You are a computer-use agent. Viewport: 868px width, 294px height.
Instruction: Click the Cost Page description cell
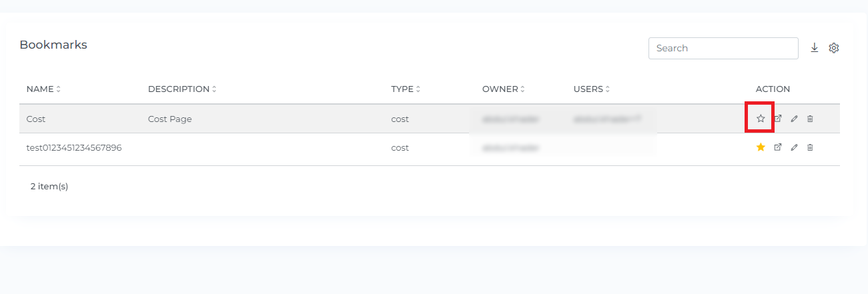click(x=170, y=119)
